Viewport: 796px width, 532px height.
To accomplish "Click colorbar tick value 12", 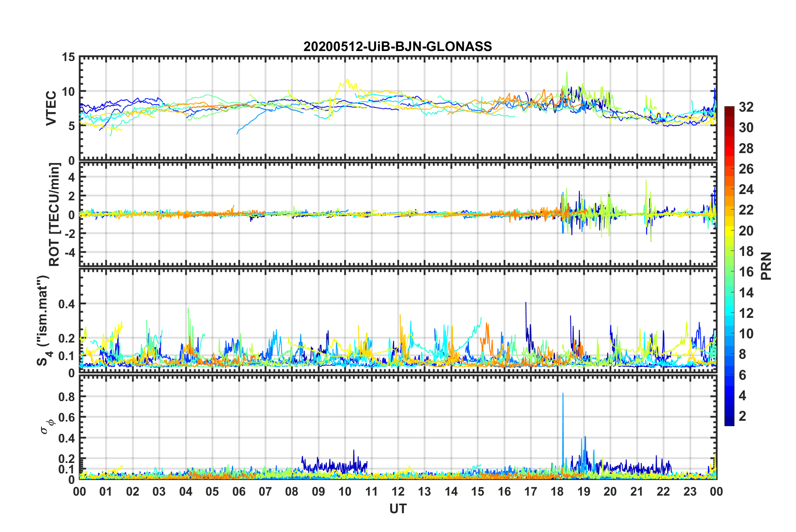I will [746, 313].
